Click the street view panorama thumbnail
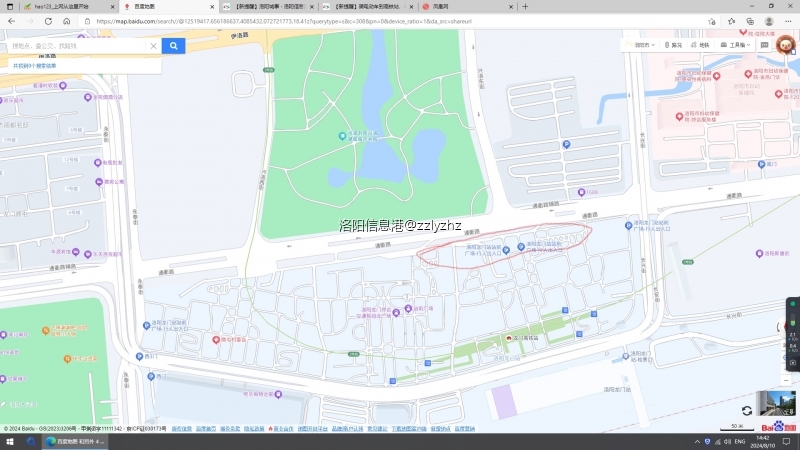The image size is (800, 450). tap(776, 403)
